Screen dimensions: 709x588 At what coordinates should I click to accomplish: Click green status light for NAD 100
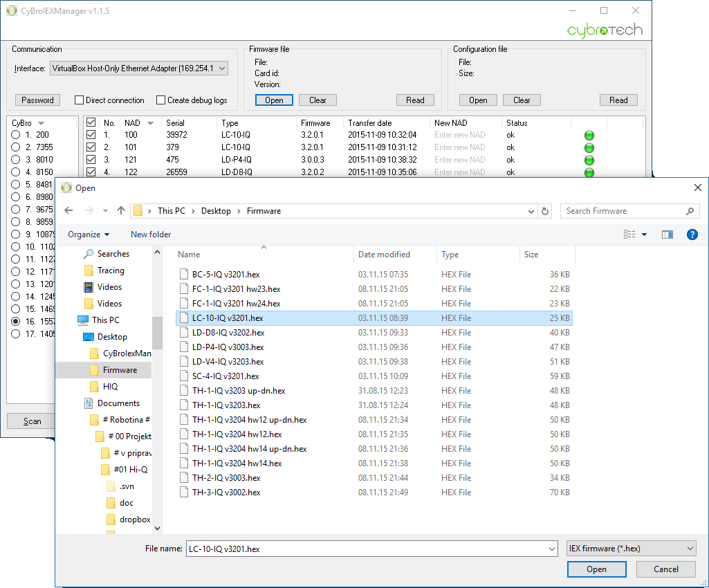pyautogui.click(x=589, y=135)
